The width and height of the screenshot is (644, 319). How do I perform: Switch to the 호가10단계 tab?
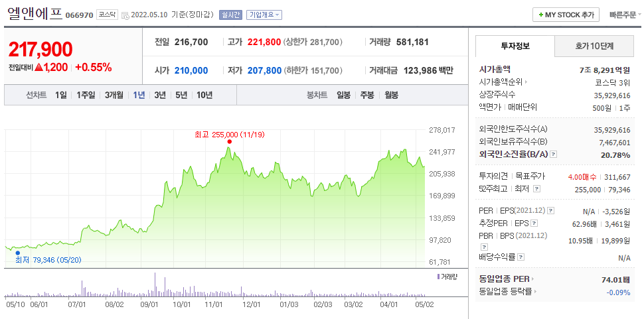(594, 46)
